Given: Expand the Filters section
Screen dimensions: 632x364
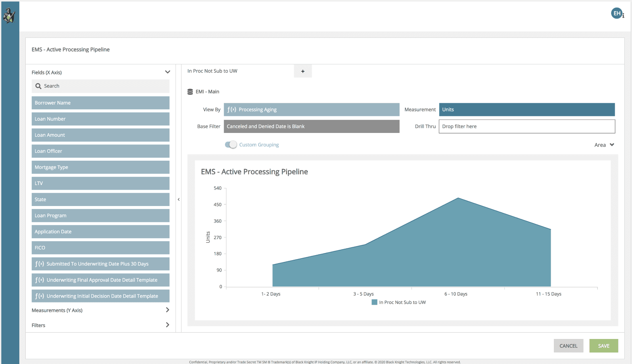Looking at the screenshot, I should tap(167, 325).
